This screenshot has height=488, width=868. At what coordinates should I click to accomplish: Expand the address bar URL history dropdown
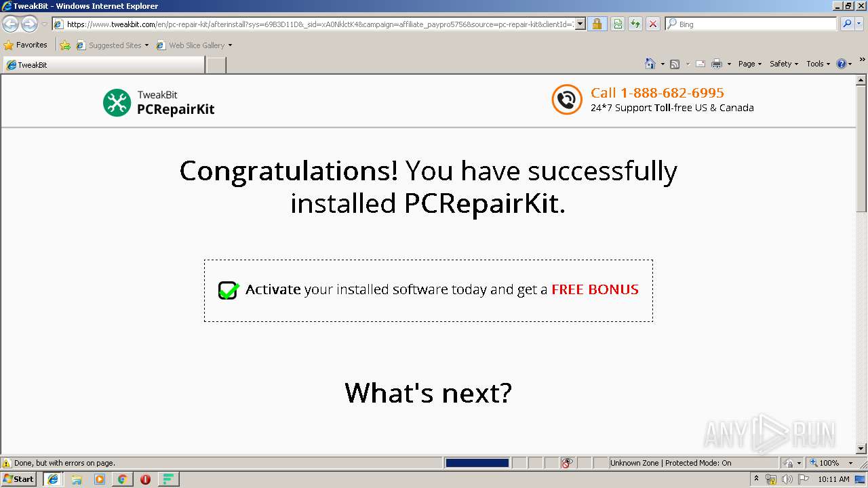coord(580,24)
